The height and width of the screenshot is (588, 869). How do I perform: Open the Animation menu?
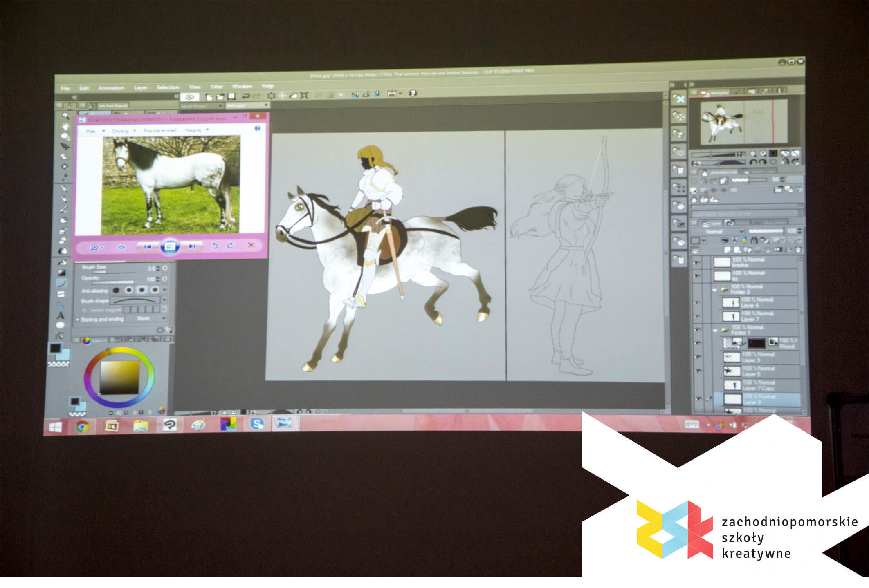[x=111, y=88]
